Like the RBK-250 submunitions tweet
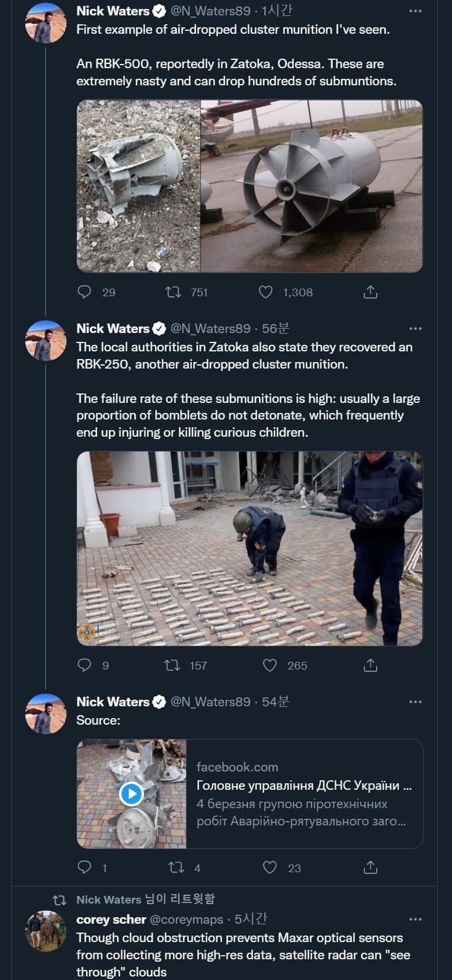Image resolution: width=452 pixels, height=980 pixels. tap(270, 665)
